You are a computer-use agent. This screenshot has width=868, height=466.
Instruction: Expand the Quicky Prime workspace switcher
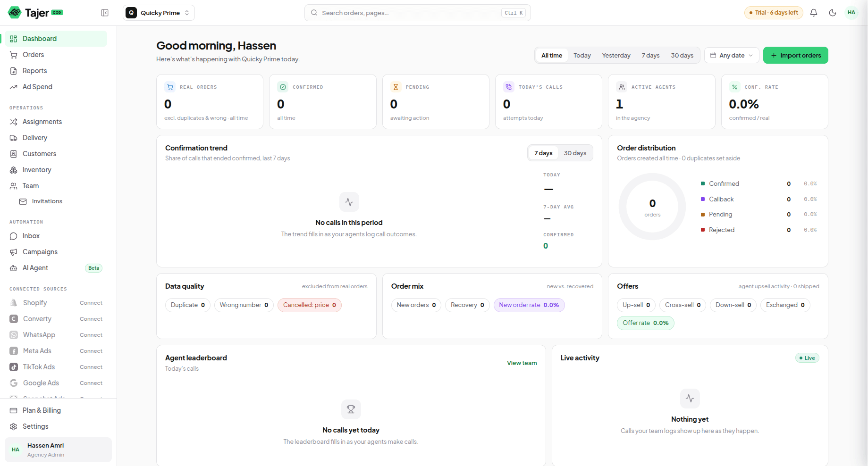coord(159,13)
